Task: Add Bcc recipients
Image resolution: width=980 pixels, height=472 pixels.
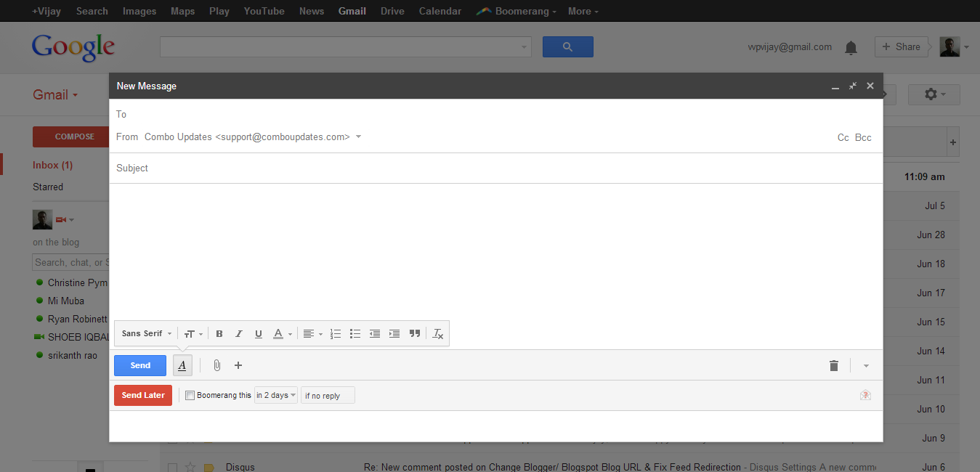Action: [863, 137]
